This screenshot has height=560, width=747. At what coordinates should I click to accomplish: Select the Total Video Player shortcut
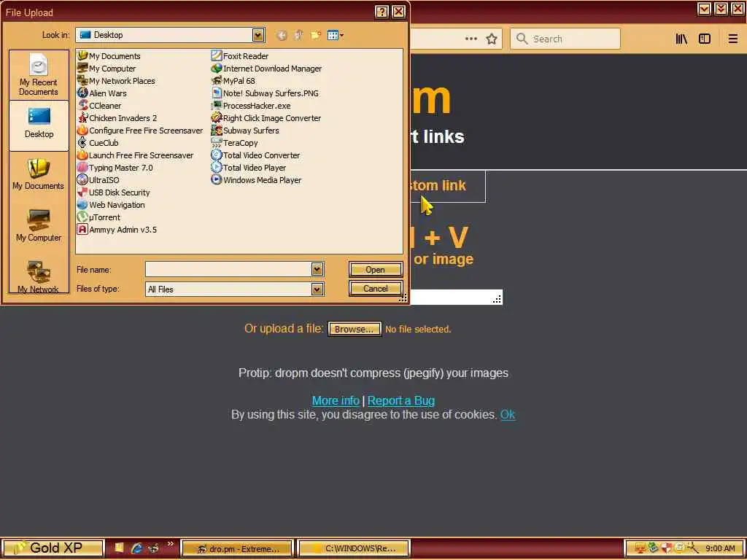click(x=249, y=168)
